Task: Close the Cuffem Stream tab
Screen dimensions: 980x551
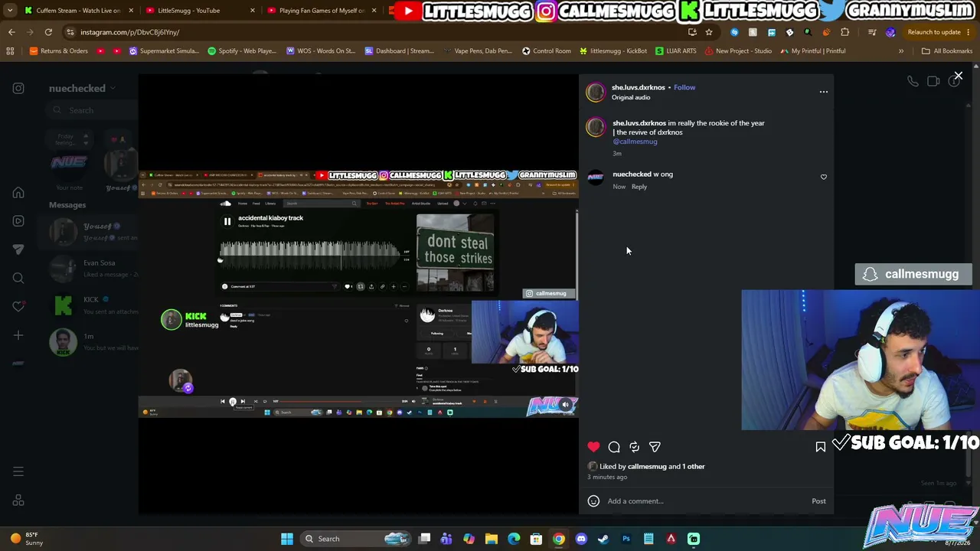Action: click(131, 11)
